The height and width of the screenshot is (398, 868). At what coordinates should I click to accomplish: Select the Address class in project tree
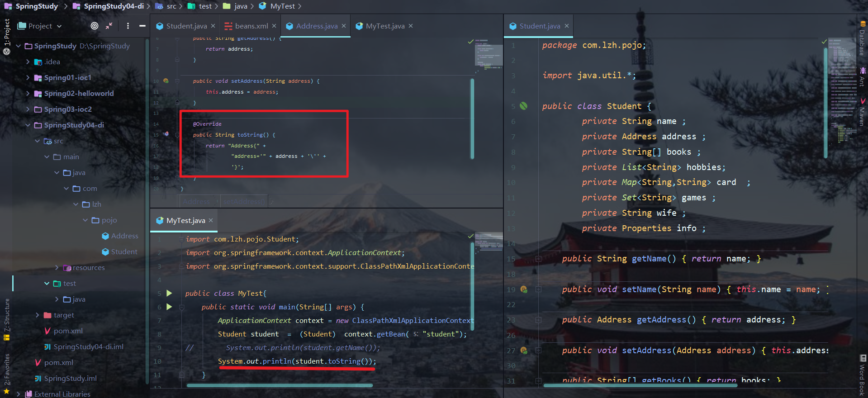click(120, 236)
